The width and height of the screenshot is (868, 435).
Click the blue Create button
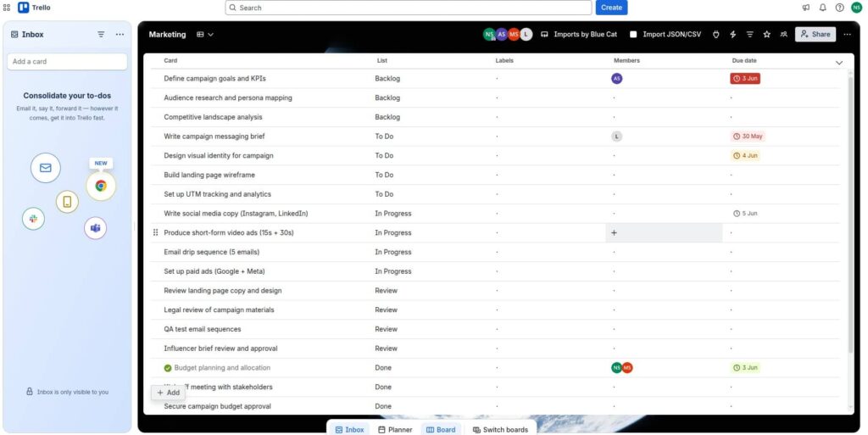pos(611,8)
